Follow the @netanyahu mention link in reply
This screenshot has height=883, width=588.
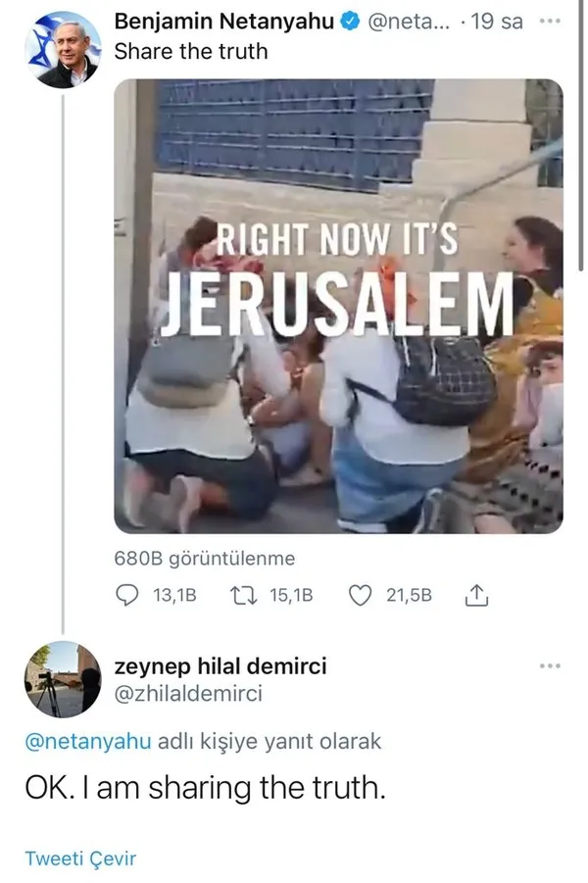click(88, 742)
